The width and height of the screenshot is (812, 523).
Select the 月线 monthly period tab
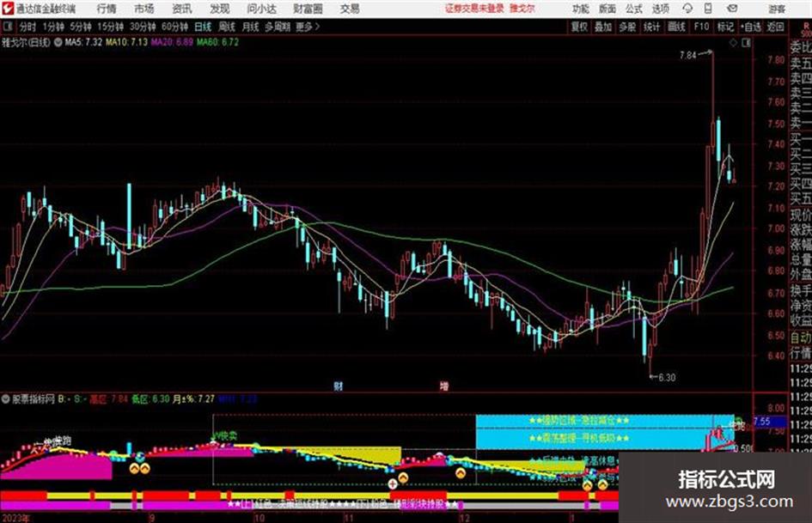coord(251,27)
